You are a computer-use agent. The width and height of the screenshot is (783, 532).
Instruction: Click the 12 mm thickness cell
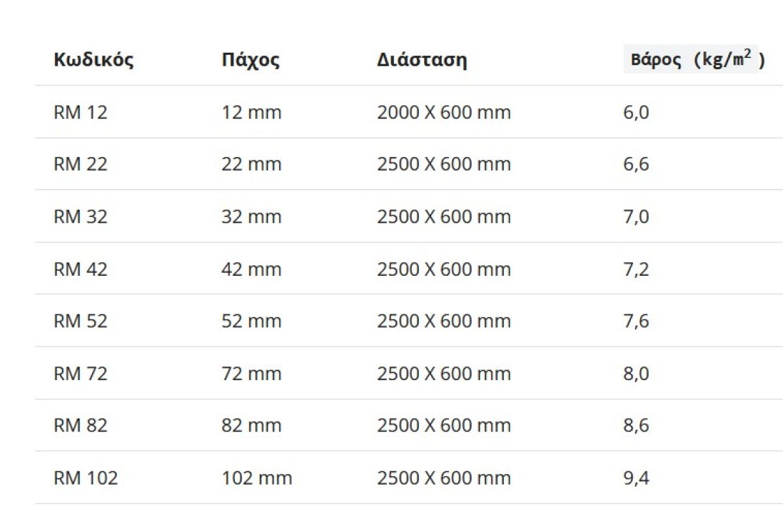click(x=251, y=113)
